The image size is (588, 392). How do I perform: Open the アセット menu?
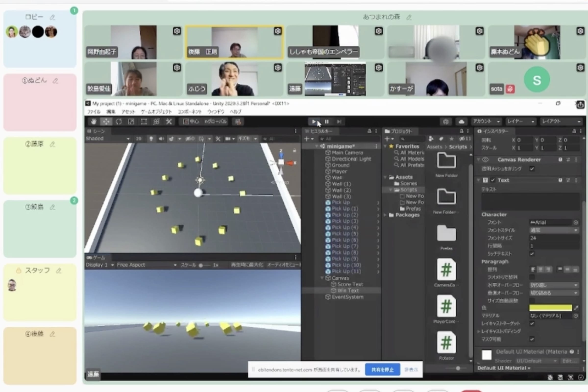pos(128,111)
